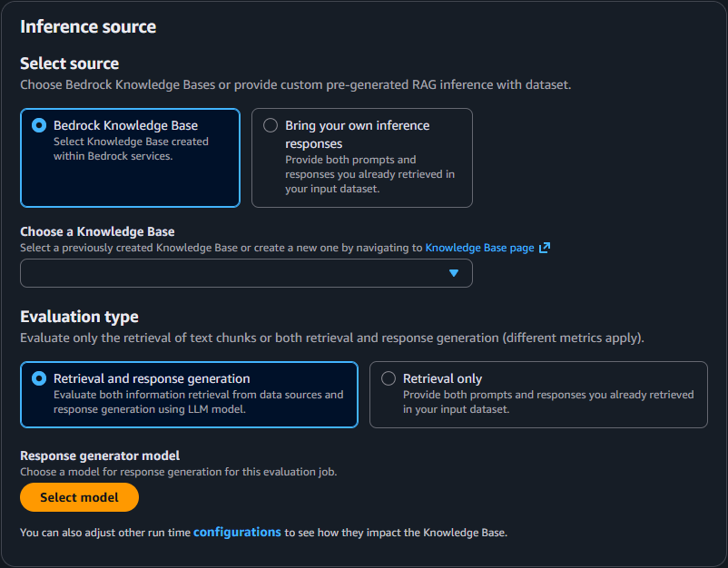The image size is (728, 568).
Task: Click the Response generator model label
Action: pyautogui.click(x=100, y=455)
